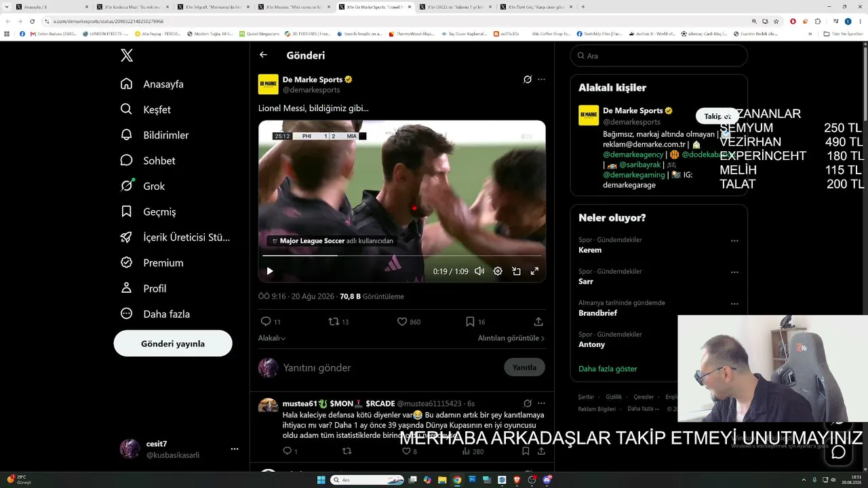Click Grok icon on mustea61 reply

528,403
